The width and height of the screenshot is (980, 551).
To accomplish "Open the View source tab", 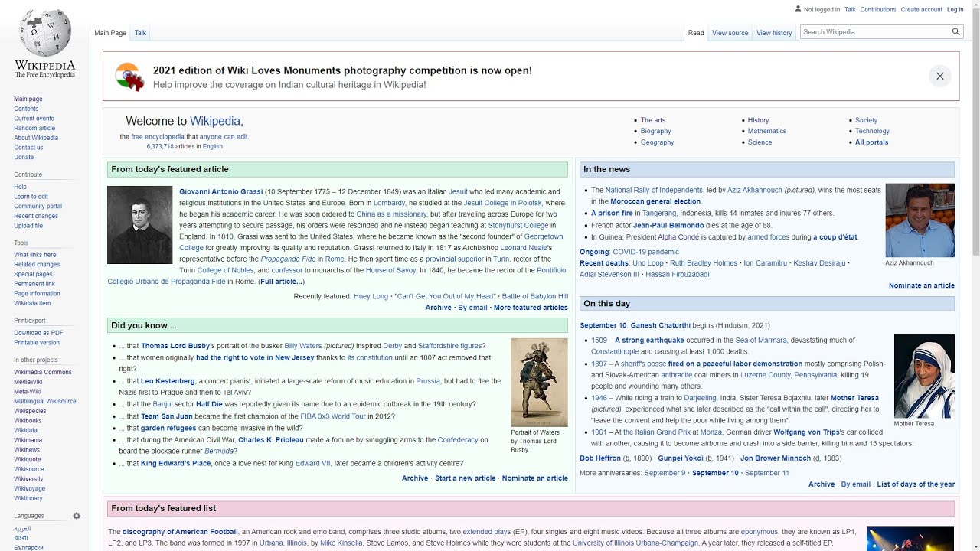I will (730, 33).
